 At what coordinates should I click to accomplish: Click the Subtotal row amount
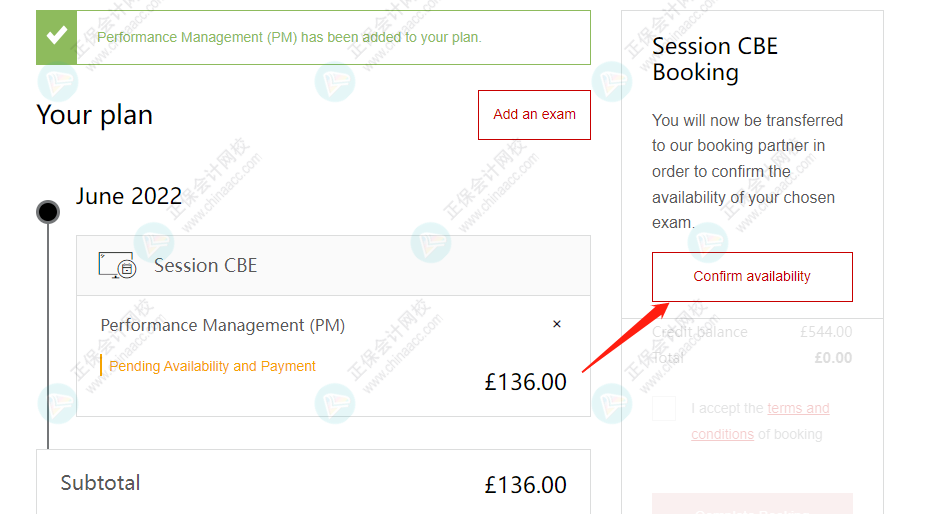click(525, 485)
